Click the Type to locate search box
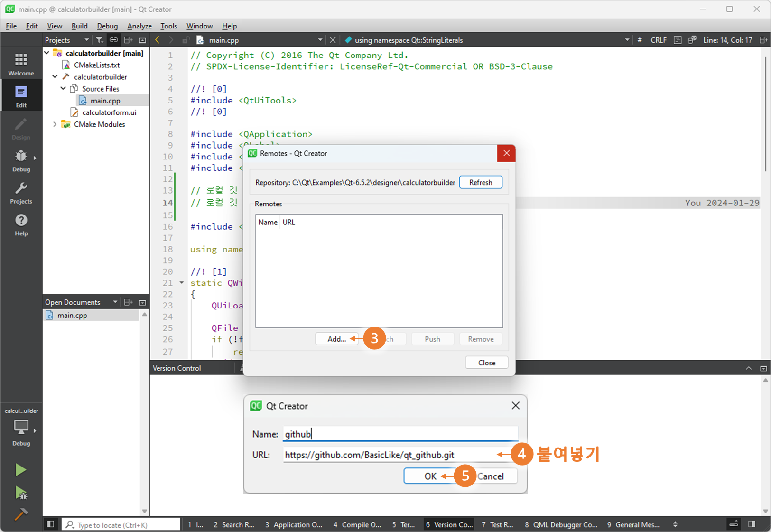The height and width of the screenshot is (532, 771). 121,524
